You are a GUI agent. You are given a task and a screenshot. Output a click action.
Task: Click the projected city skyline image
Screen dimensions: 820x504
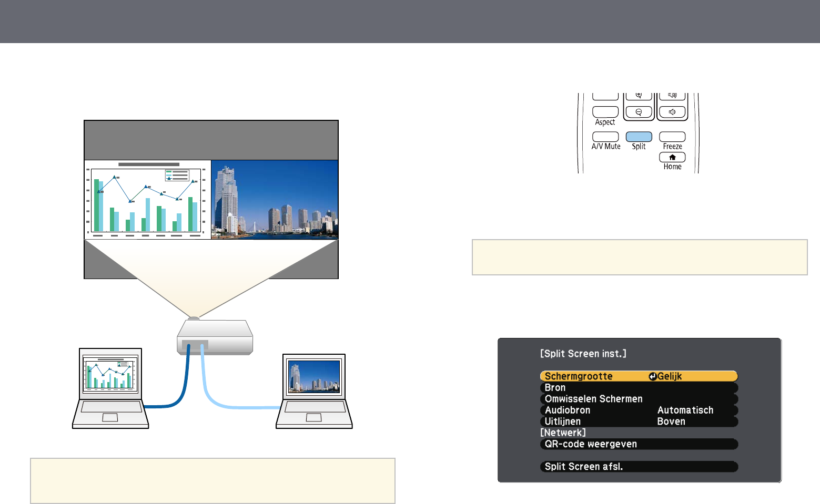(275, 200)
